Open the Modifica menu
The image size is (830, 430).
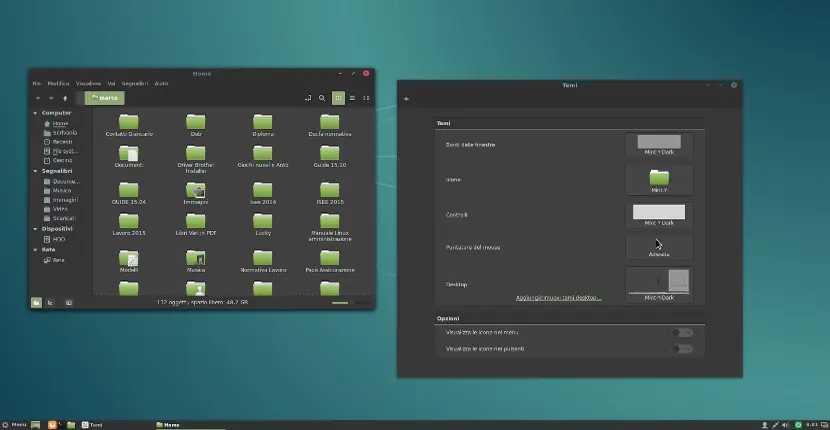(58, 83)
